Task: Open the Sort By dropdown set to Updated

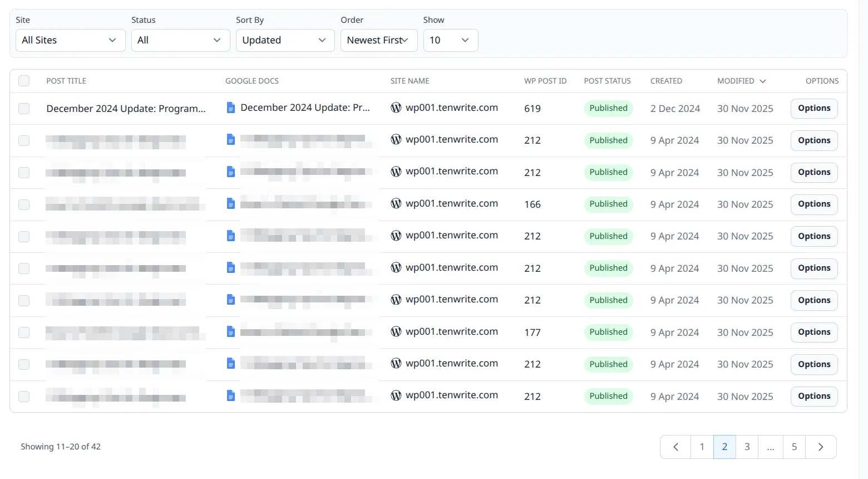Action: pos(285,40)
